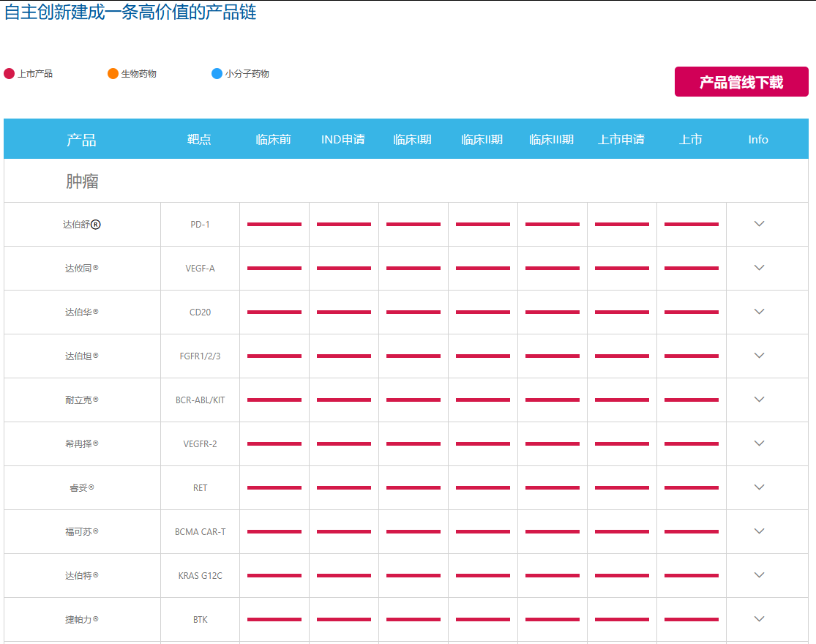Image resolution: width=816 pixels, height=644 pixels.
Task: Expand 福可苏 BCMA CAR-T details chevron
Action: [x=759, y=531]
